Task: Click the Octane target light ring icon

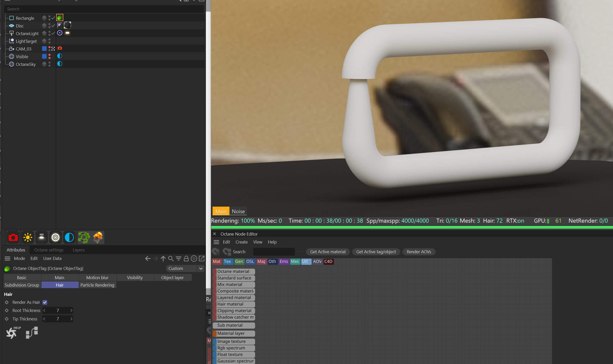Action: 55,237
